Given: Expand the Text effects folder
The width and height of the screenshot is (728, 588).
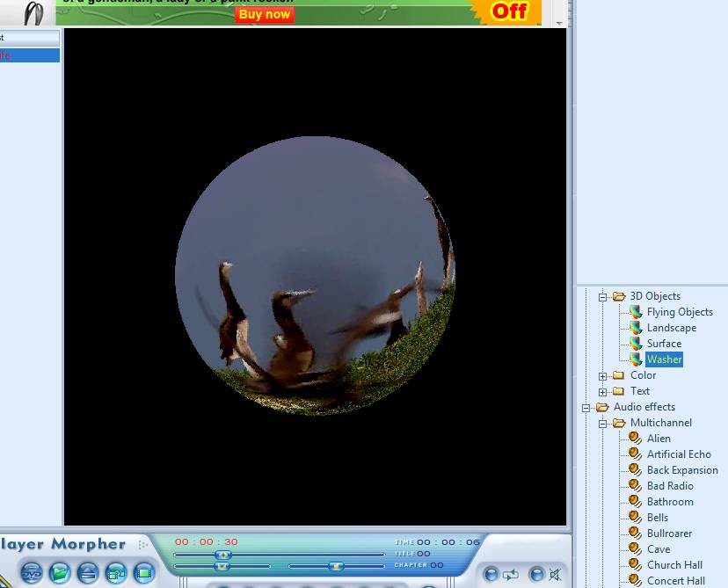Looking at the screenshot, I should (x=603, y=392).
